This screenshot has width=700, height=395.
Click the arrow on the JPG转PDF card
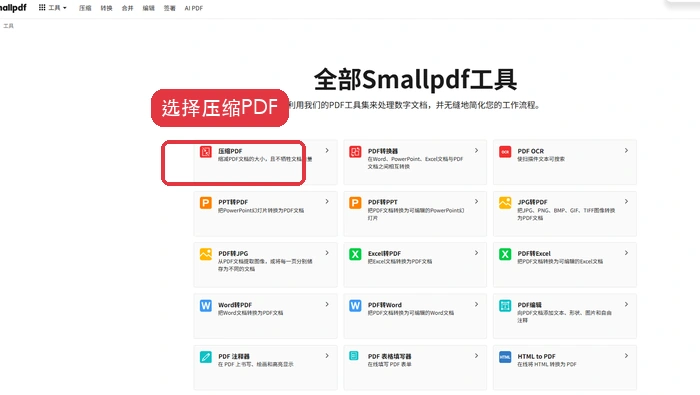626,202
